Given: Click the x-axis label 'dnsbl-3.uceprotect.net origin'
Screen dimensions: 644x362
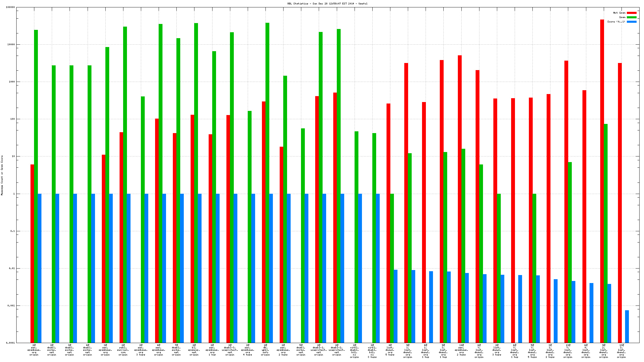Looking at the screenshot, I should pyautogui.click(x=230, y=350).
